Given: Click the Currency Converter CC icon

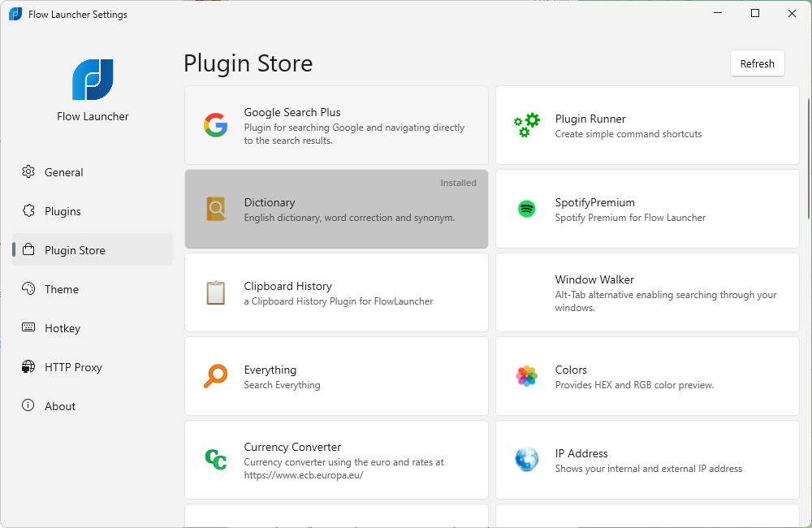Looking at the screenshot, I should [x=215, y=460].
